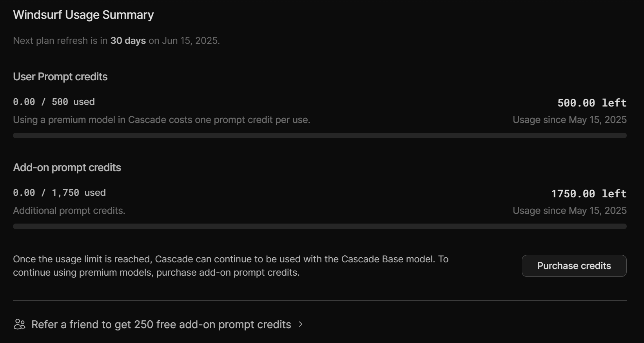The width and height of the screenshot is (644, 343).
Task: Click the people icon beside Refer a friend
Action: coord(20,325)
